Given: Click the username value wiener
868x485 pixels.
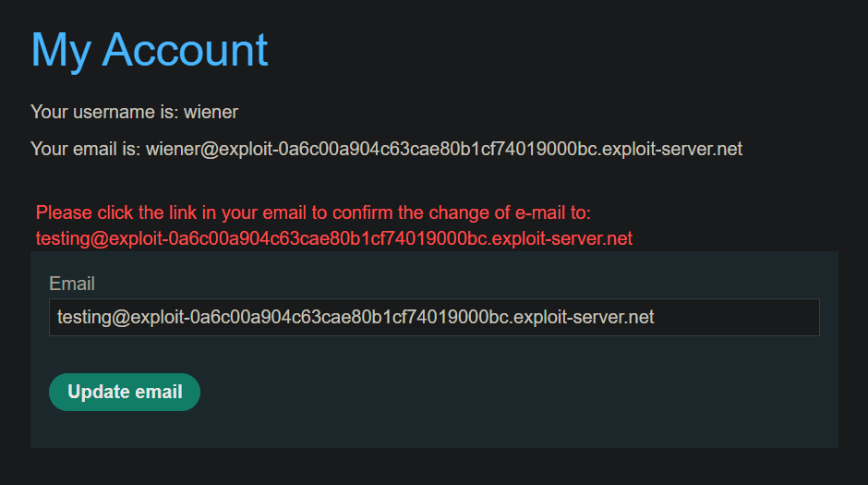Looking at the screenshot, I should click(211, 112).
